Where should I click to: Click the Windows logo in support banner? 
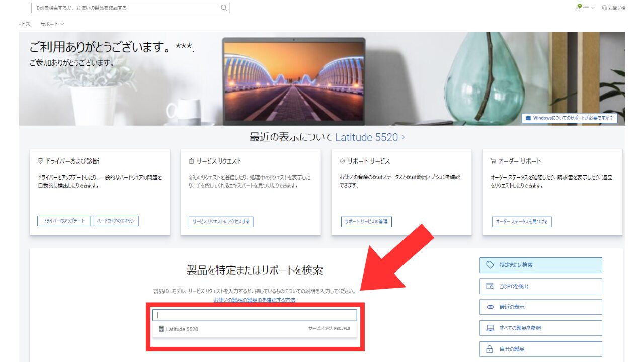[x=528, y=118]
